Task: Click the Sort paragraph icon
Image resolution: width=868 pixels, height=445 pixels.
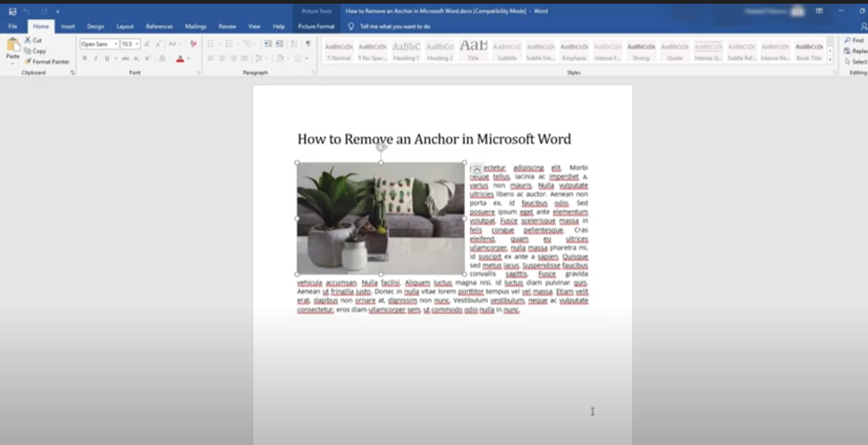Action: pyautogui.click(x=294, y=44)
